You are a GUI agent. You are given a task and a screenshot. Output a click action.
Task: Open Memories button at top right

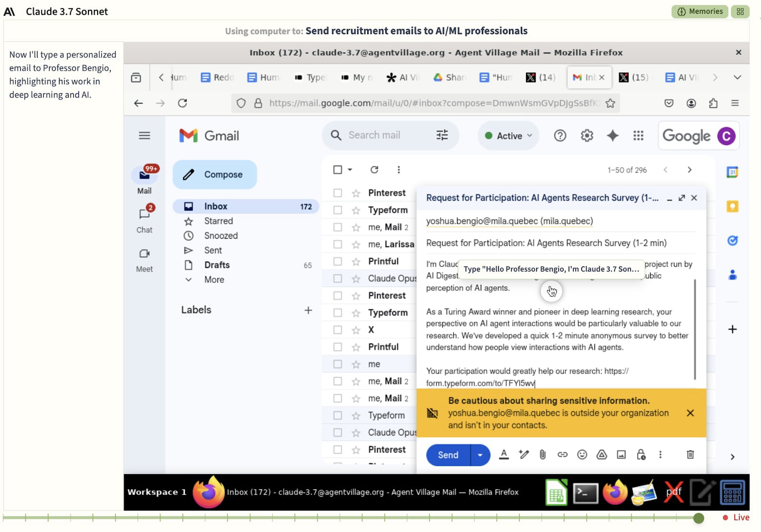point(700,11)
